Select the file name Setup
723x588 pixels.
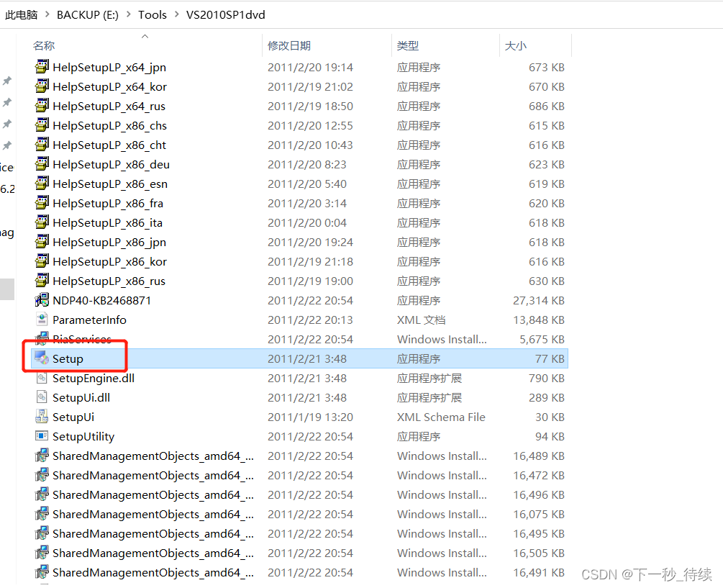point(68,359)
